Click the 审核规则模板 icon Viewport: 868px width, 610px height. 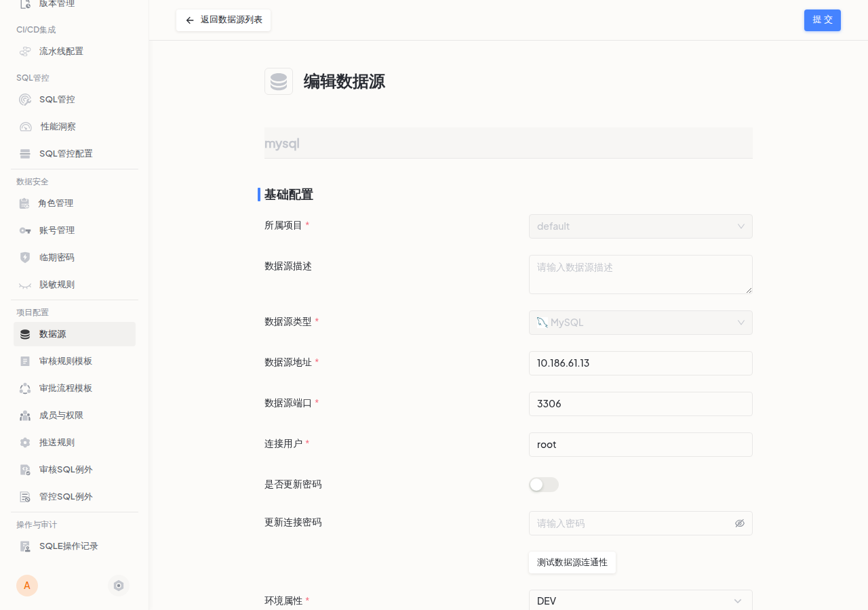[24, 361]
